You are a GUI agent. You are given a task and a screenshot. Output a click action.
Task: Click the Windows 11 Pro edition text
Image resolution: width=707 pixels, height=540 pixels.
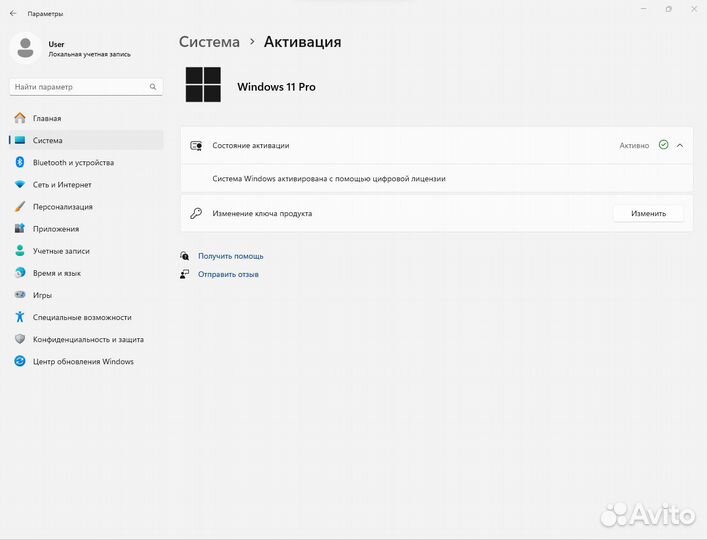coord(276,87)
